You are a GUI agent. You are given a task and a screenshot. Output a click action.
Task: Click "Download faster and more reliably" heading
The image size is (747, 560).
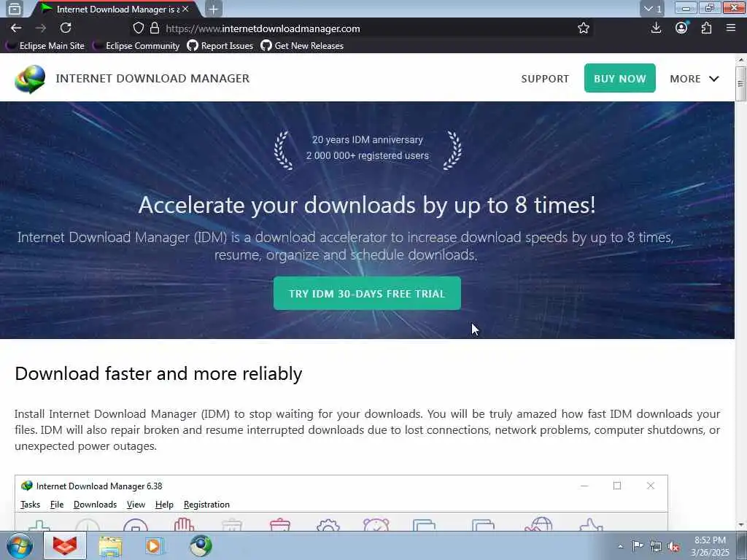pyautogui.click(x=158, y=374)
